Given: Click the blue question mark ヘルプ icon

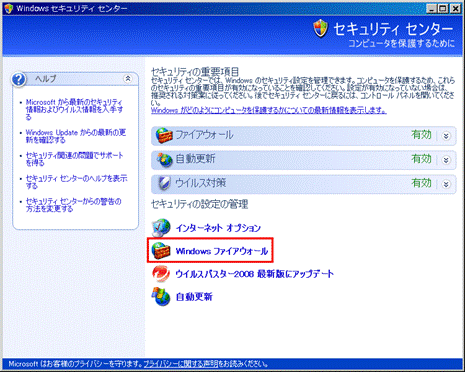Looking at the screenshot, I should (x=19, y=79).
